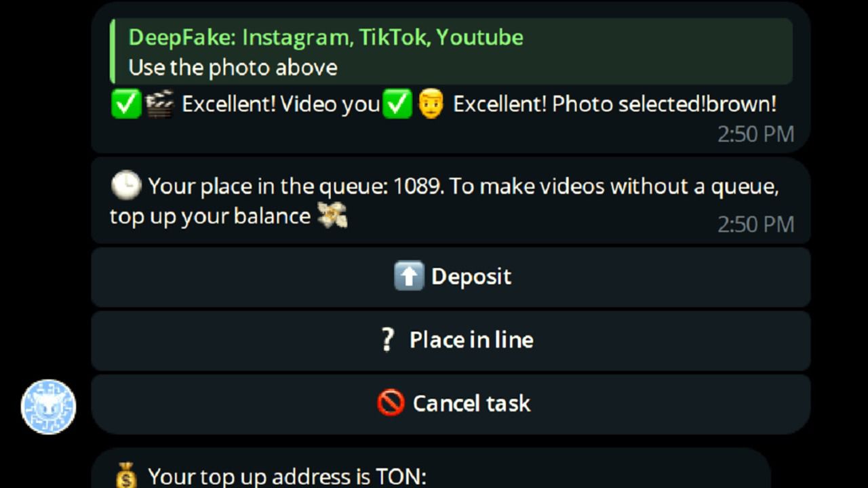Click the quoted text 'Use the photo above'
The image size is (868, 488).
233,68
